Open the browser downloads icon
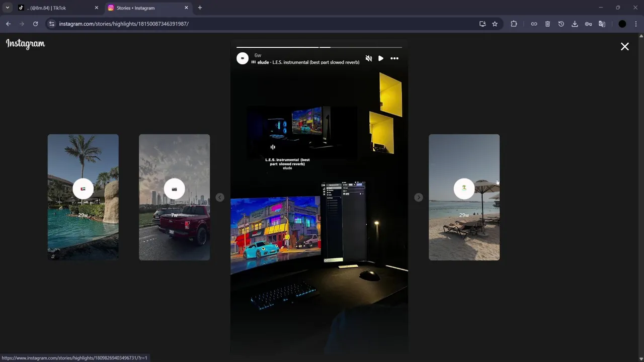Viewport: 644px width, 362px height. 575,24
